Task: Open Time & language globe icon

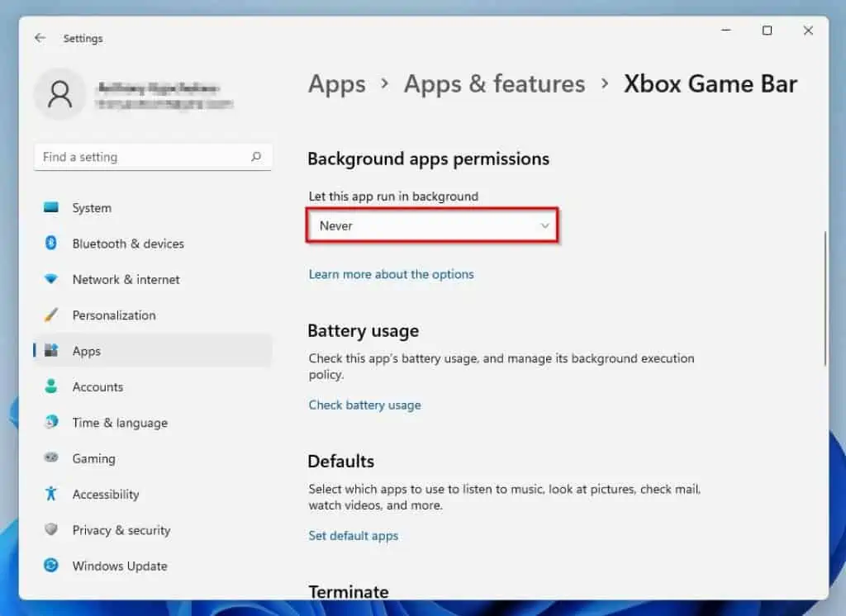Action: [x=51, y=422]
